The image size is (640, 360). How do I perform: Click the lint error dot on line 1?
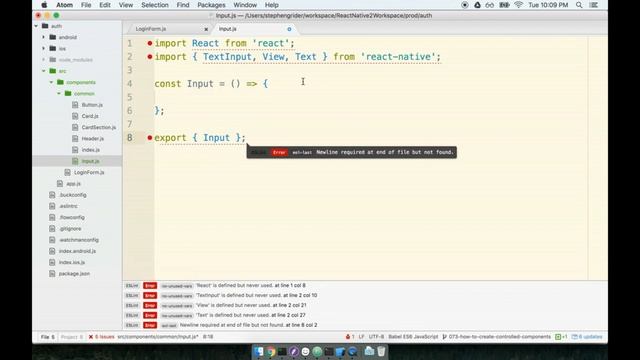pos(150,43)
